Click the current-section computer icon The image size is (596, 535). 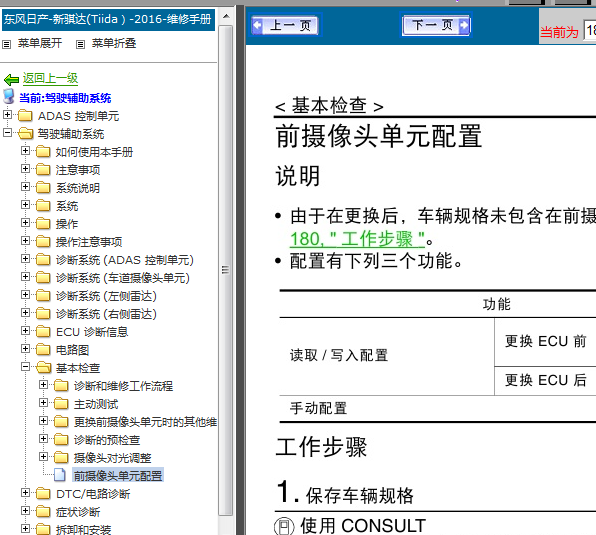pos(9,97)
